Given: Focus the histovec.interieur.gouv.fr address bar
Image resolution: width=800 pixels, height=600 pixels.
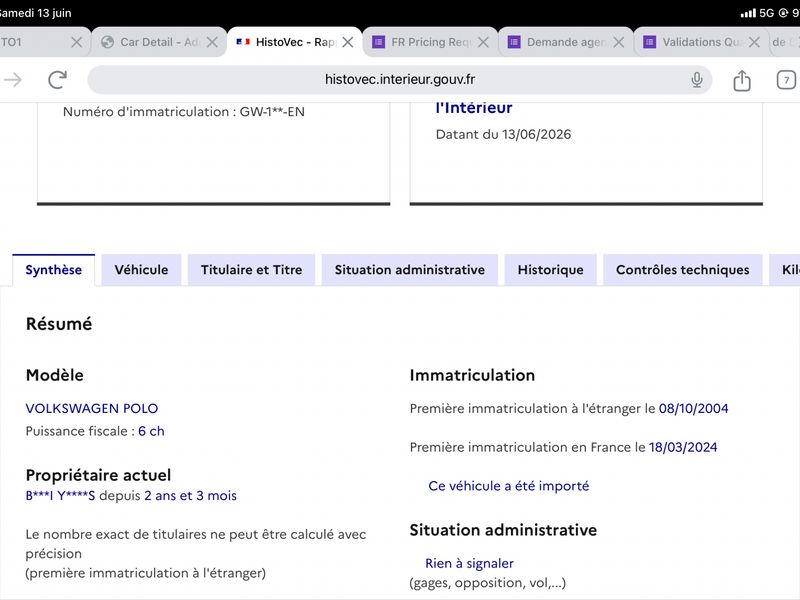Looking at the screenshot, I should click(x=399, y=80).
